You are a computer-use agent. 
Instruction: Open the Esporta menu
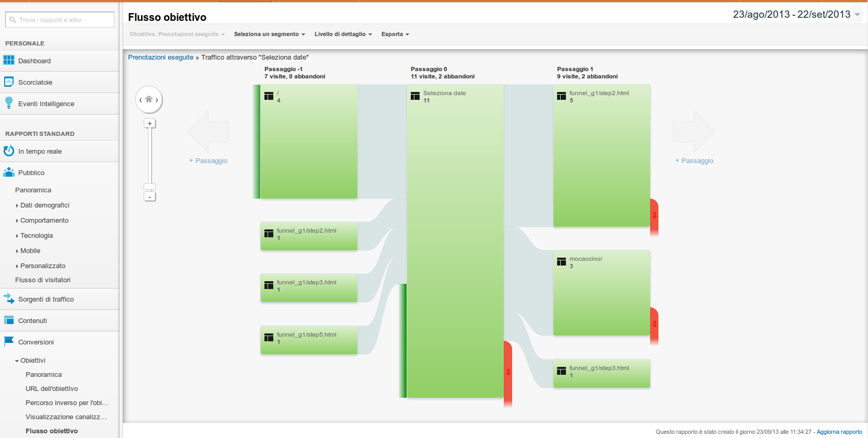point(395,34)
